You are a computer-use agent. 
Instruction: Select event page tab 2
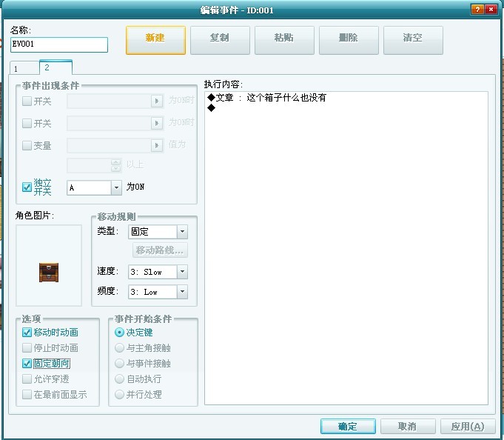(56, 67)
